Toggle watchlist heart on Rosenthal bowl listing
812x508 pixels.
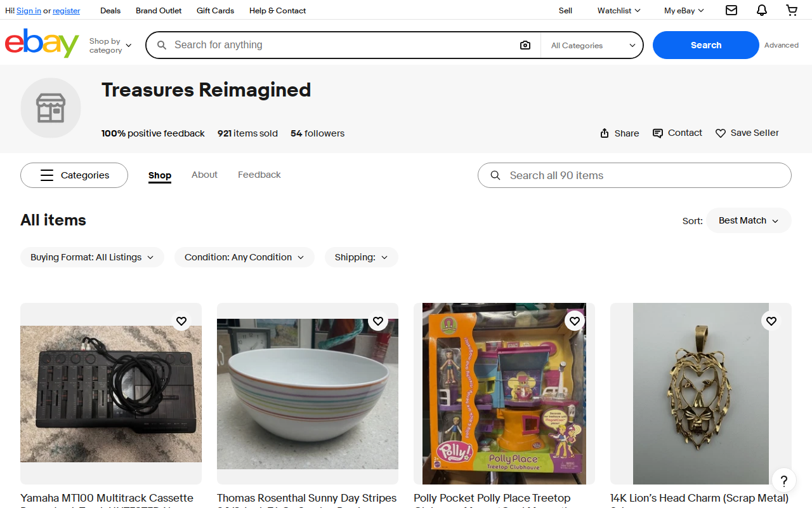click(x=378, y=321)
